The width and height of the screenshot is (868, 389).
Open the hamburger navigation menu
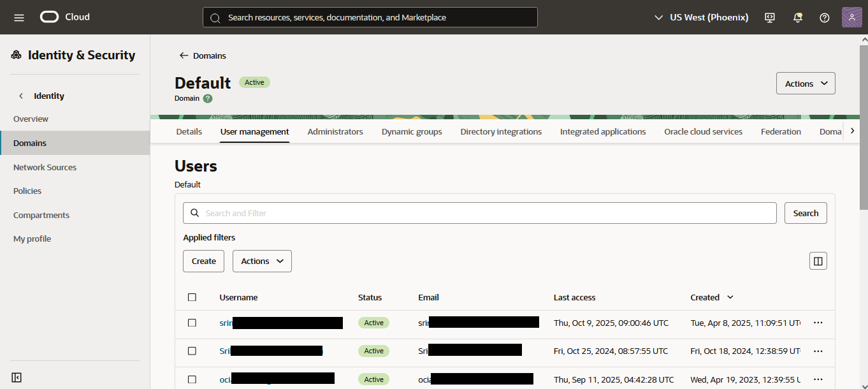click(x=19, y=17)
